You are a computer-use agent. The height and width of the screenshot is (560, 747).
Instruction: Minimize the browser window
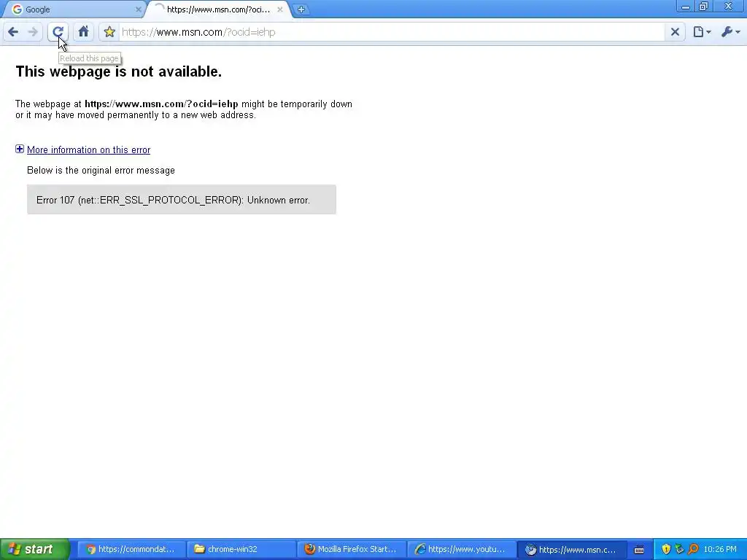click(686, 7)
